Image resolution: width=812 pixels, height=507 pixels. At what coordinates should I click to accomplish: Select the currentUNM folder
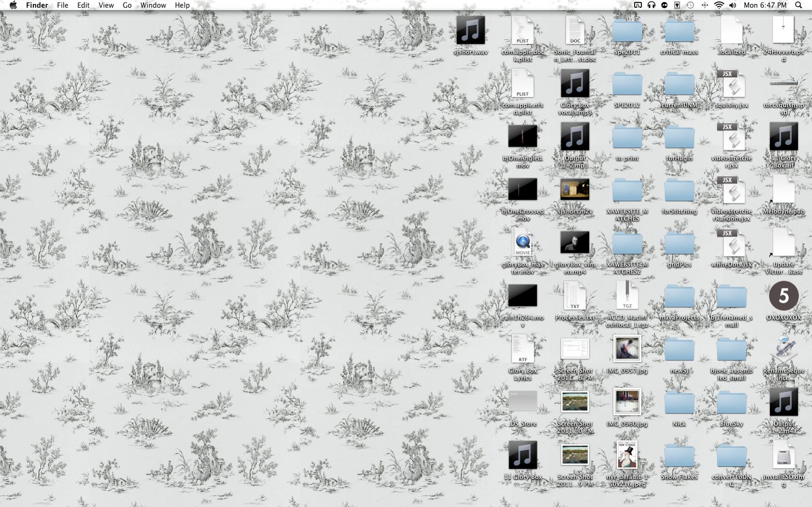(679, 85)
